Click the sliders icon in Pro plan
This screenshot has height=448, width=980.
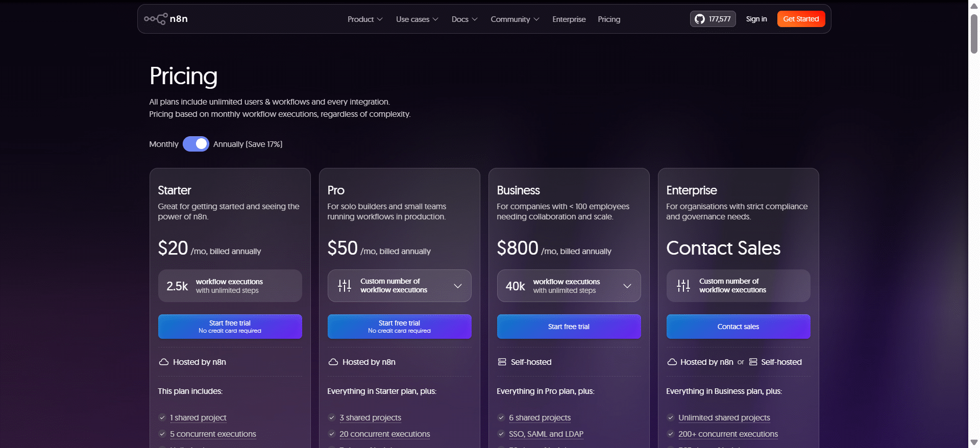(345, 286)
